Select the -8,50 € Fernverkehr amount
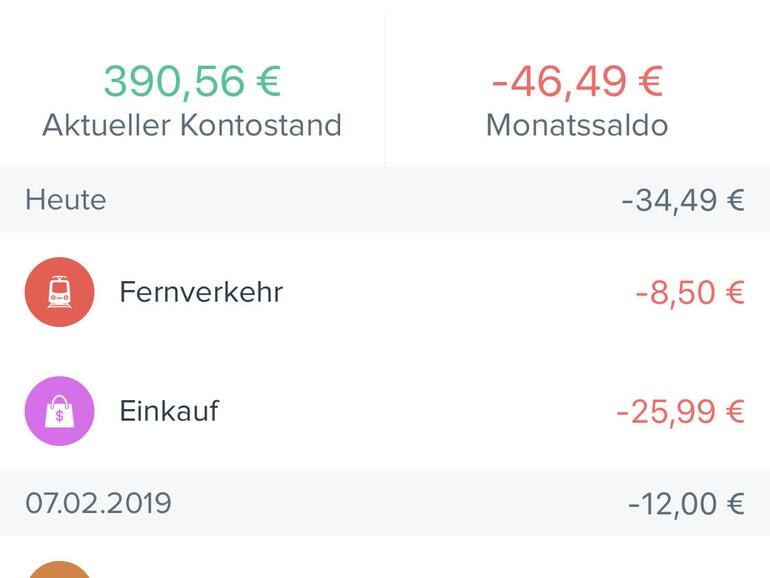The image size is (770, 578). [x=690, y=293]
